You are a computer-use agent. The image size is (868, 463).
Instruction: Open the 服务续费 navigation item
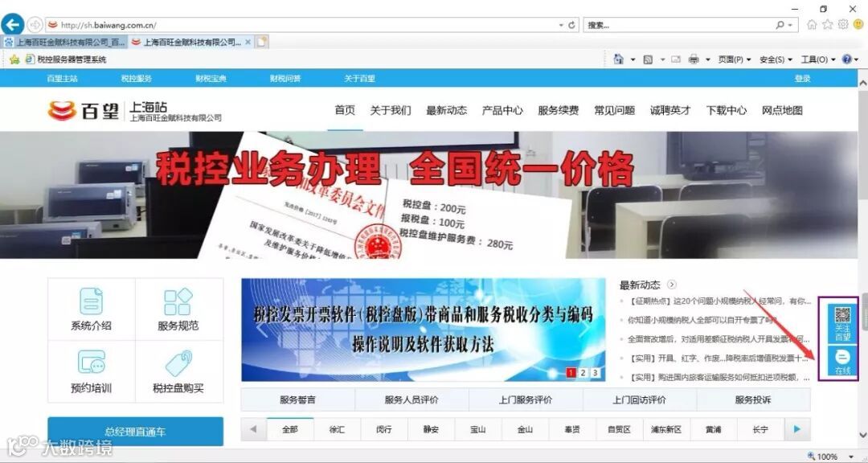tap(558, 110)
